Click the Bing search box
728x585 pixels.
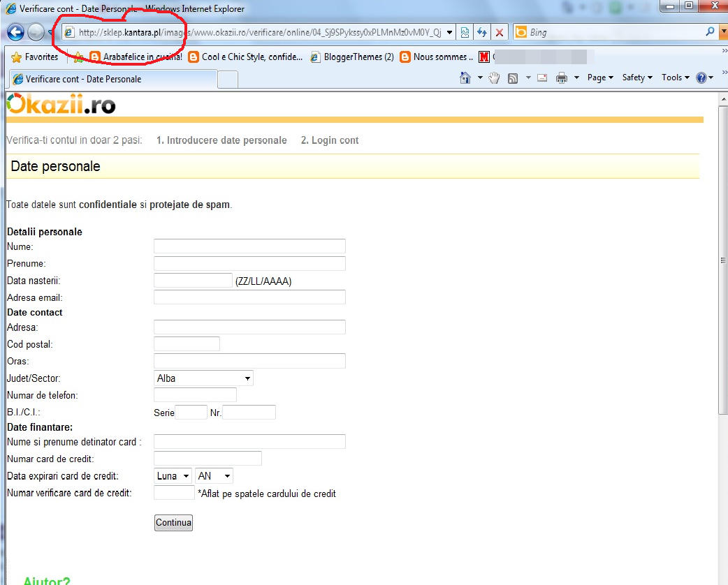[x=616, y=32]
